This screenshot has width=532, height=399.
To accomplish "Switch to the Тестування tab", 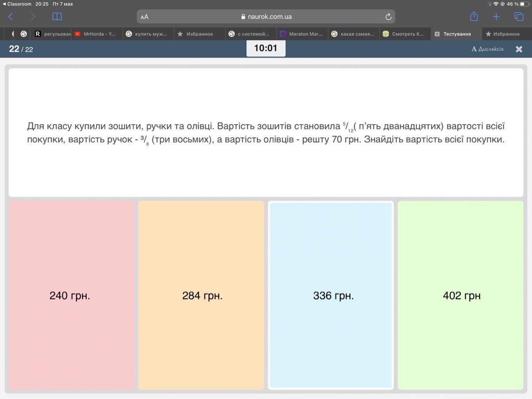I will coord(457,34).
